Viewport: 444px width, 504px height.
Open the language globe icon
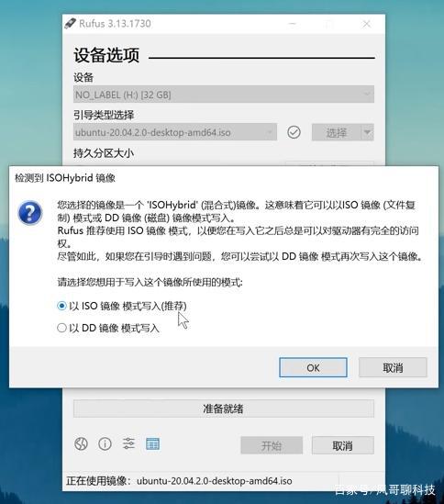pos(81,444)
